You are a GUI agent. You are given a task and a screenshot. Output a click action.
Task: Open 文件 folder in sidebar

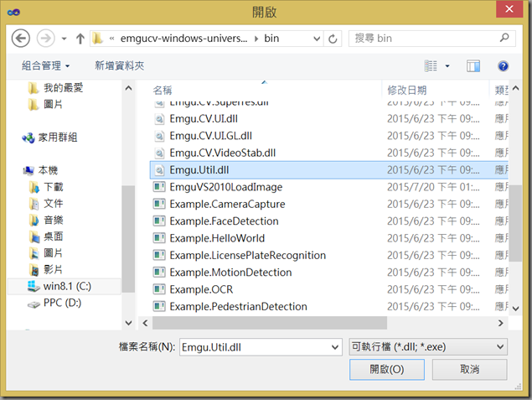click(46, 204)
